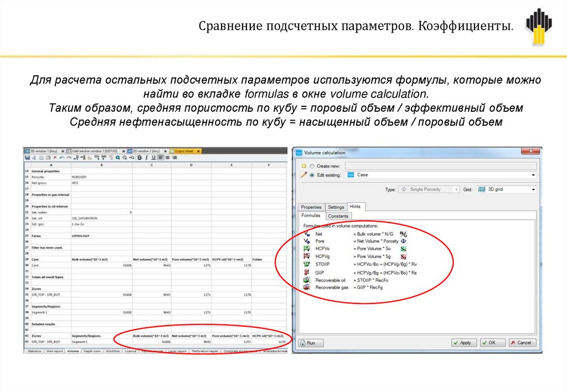
Task: Expand the Single Porosity type dropdown
Action: click(456, 189)
